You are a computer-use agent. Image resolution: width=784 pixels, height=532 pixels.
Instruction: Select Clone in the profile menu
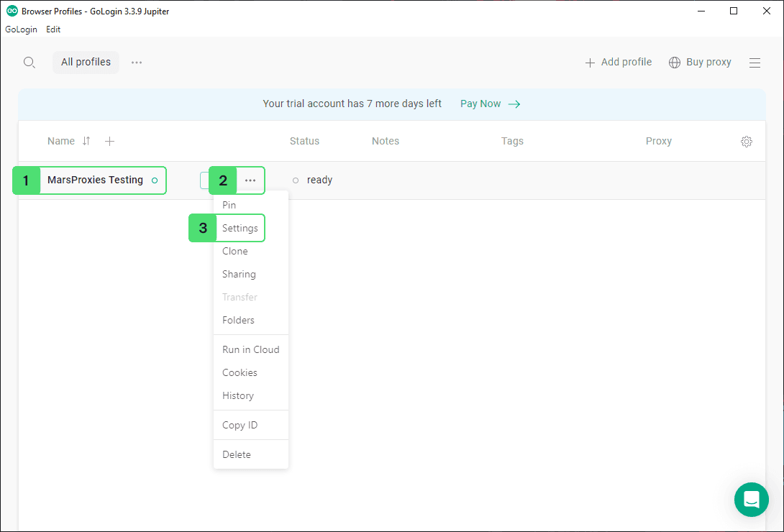pyautogui.click(x=235, y=251)
